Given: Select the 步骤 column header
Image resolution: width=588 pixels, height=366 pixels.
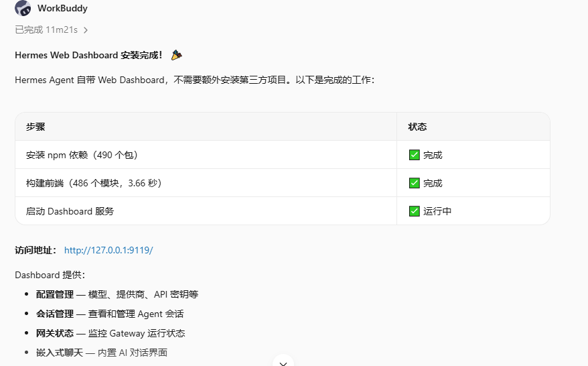Looking at the screenshot, I should coord(35,127).
